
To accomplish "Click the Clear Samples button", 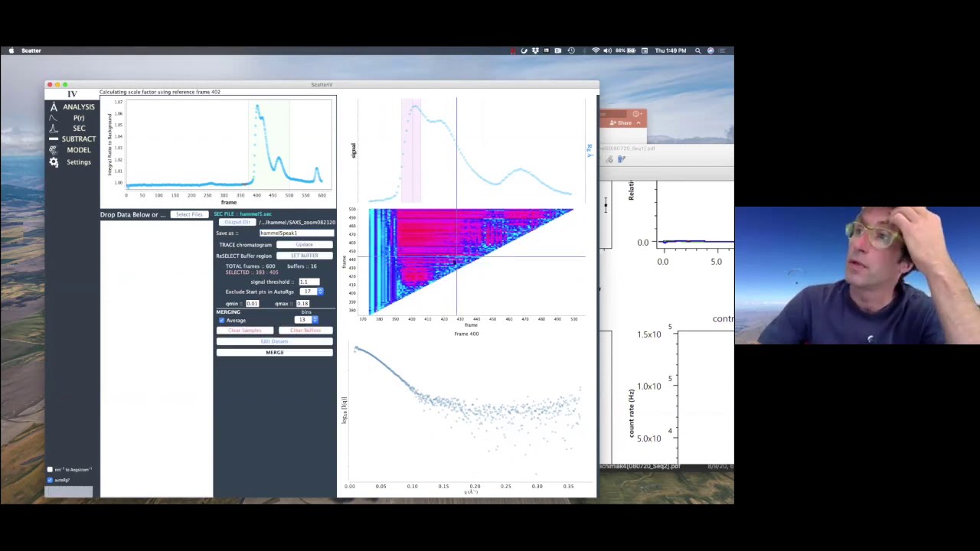I will [245, 331].
